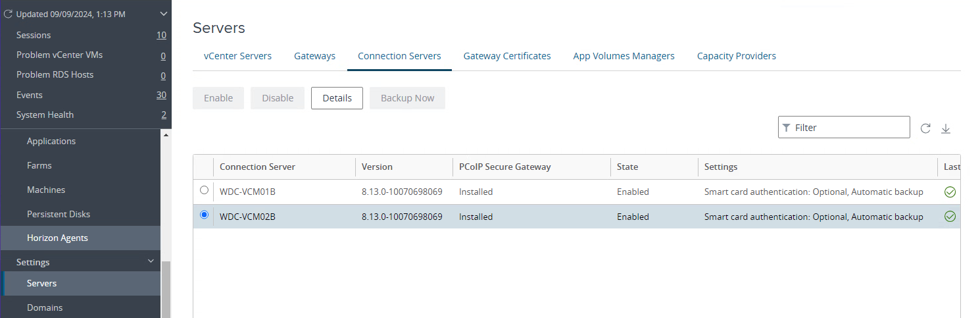Click the download export icon

[x=946, y=128]
